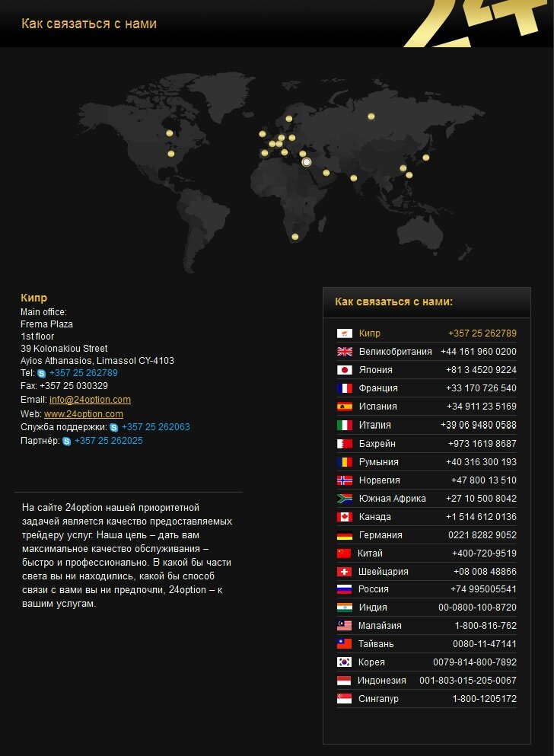Open the www.24option.com web link
Screen dimensions: 554x756
tap(84, 413)
